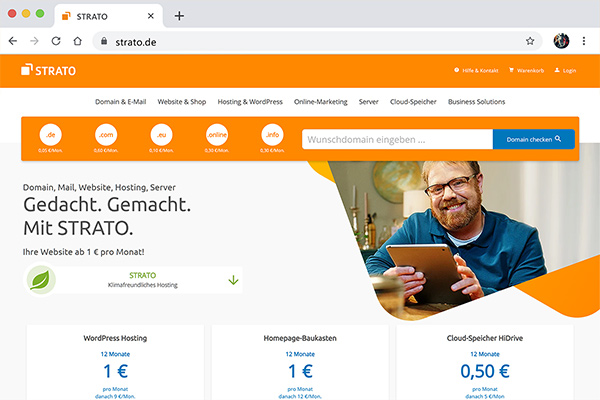Screen dimensions: 600x400
Task: Expand the Klimafreundliches Hosting green arrow
Action: (233, 279)
